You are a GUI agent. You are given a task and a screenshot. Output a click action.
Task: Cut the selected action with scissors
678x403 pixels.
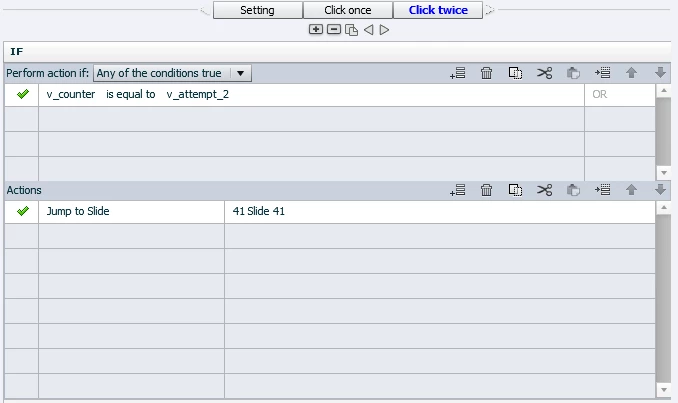544,190
